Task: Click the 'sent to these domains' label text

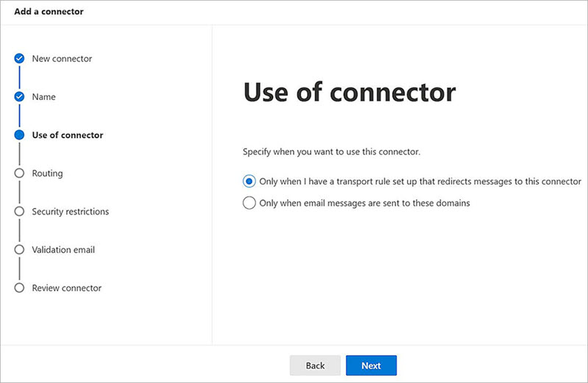Action: [x=364, y=203]
